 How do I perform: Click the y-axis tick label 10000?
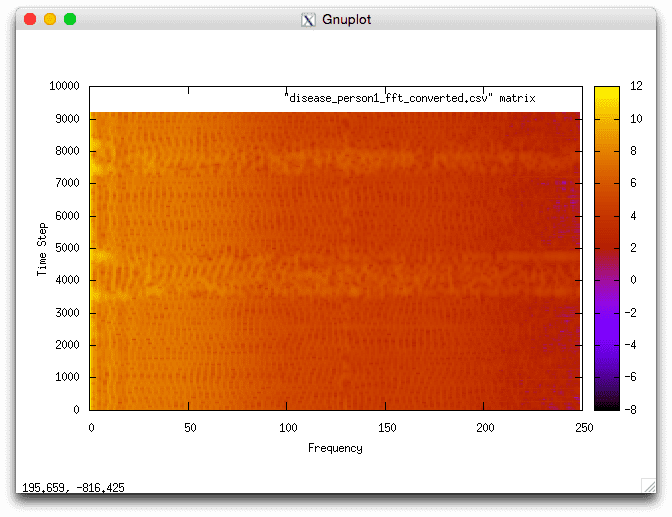point(64,86)
